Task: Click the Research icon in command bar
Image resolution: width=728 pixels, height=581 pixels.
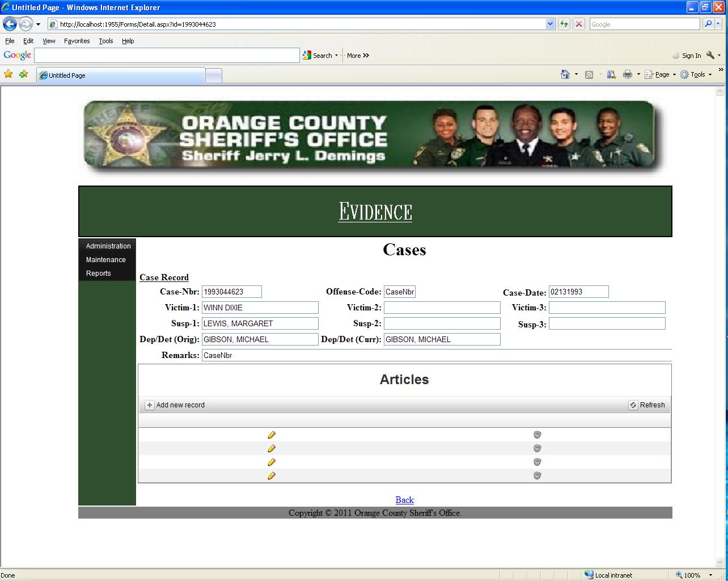Action: pos(611,74)
